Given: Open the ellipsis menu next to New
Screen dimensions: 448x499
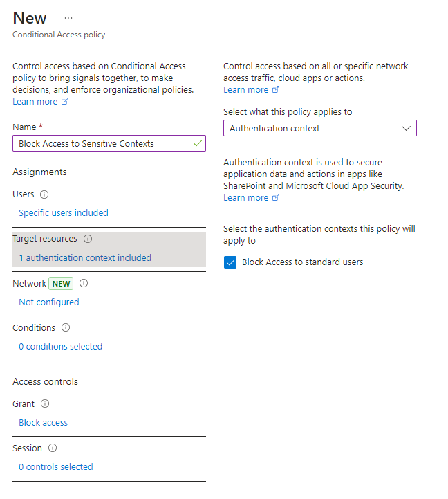Looking at the screenshot, I should click(68, 18).
